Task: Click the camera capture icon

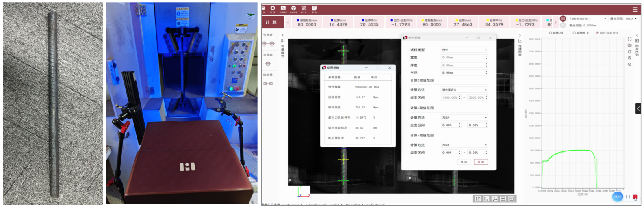Action: pos(563,19)
